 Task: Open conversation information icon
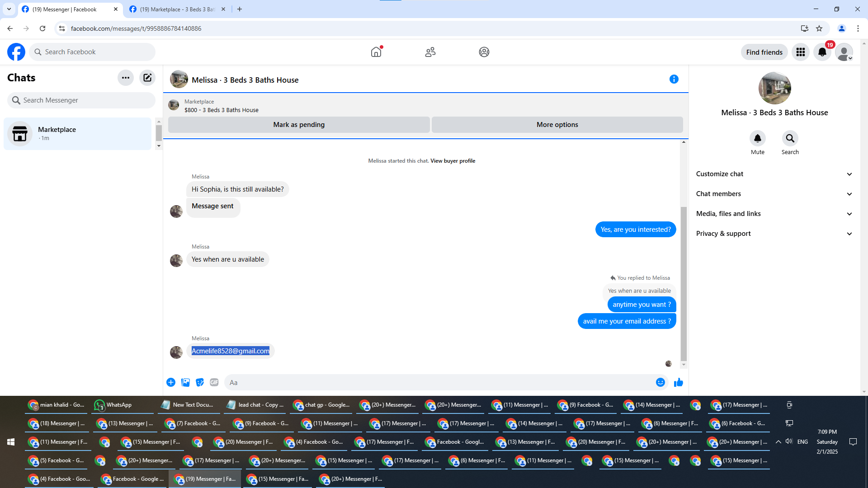[x=674, y=80]
